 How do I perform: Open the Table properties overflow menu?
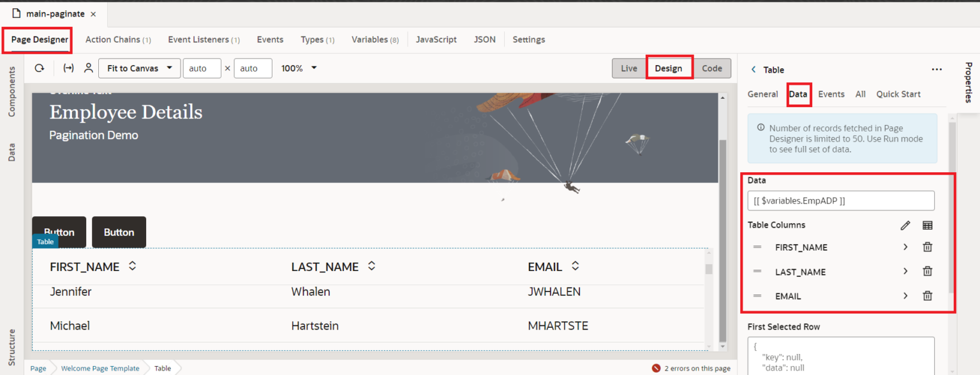937,70
